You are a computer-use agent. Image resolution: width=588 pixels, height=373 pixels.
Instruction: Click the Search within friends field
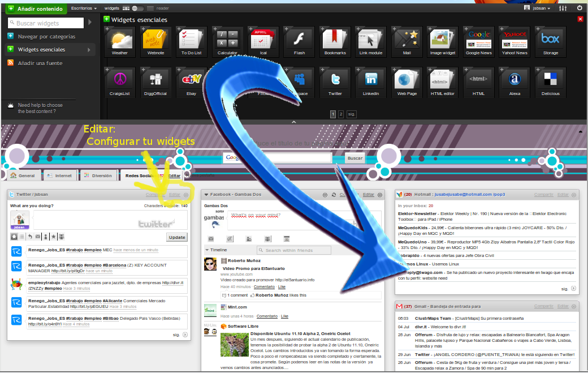click(294, 250)
